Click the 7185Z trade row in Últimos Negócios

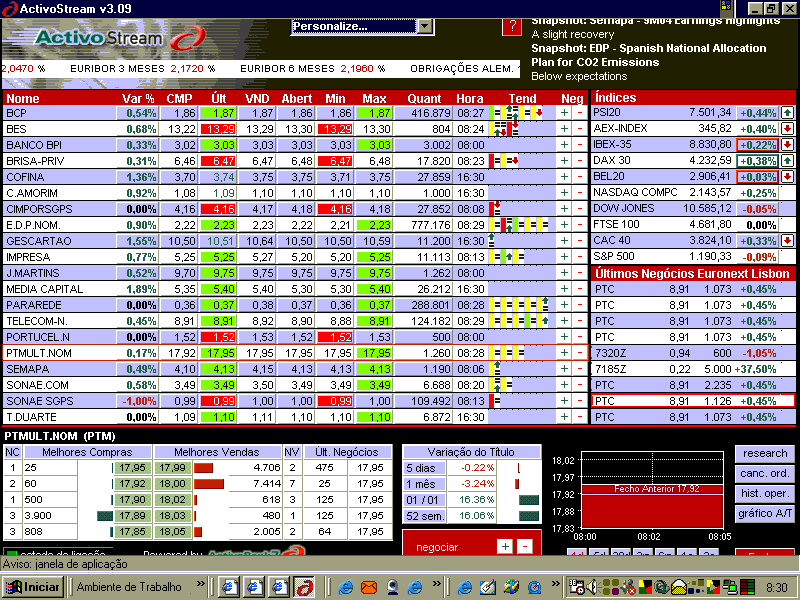coord(693,369)
